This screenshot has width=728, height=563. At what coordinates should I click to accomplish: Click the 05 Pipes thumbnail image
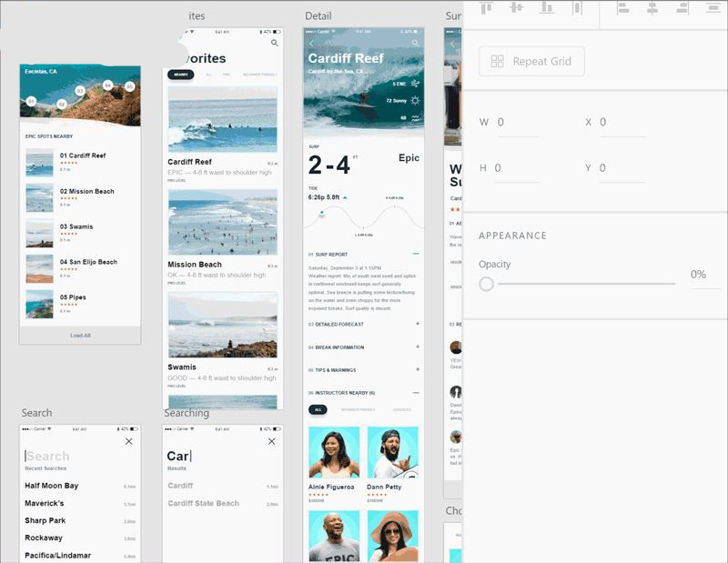[39, 305]
